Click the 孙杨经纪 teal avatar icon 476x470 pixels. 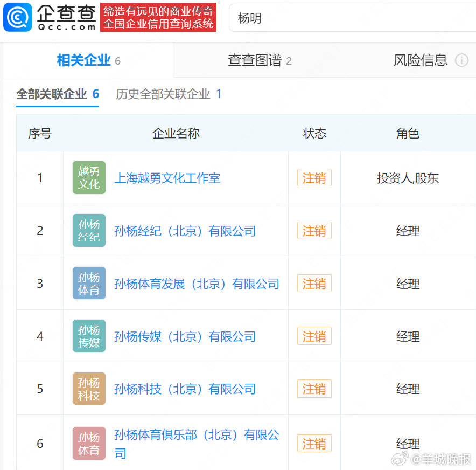coord(88,230)
